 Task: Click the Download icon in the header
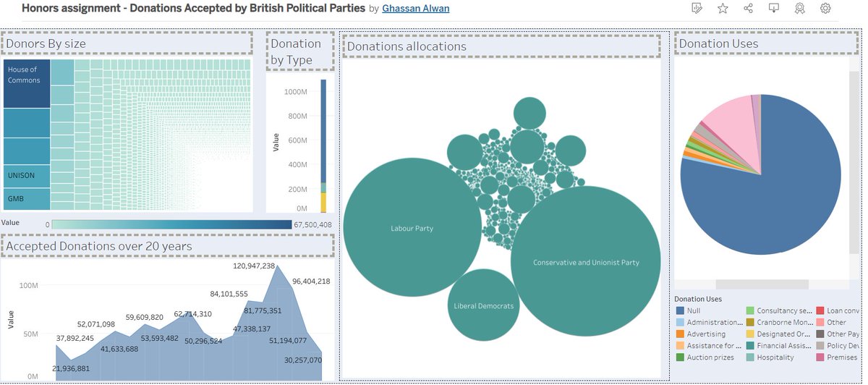click(x=774, y=9)
